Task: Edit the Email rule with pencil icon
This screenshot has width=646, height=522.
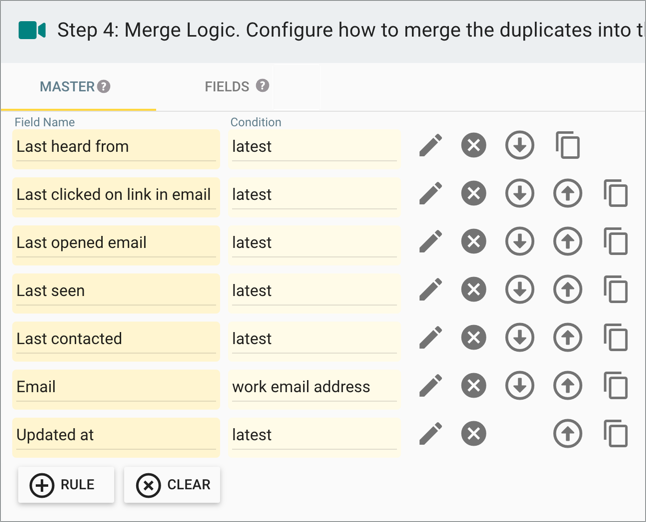Action: 430,386
